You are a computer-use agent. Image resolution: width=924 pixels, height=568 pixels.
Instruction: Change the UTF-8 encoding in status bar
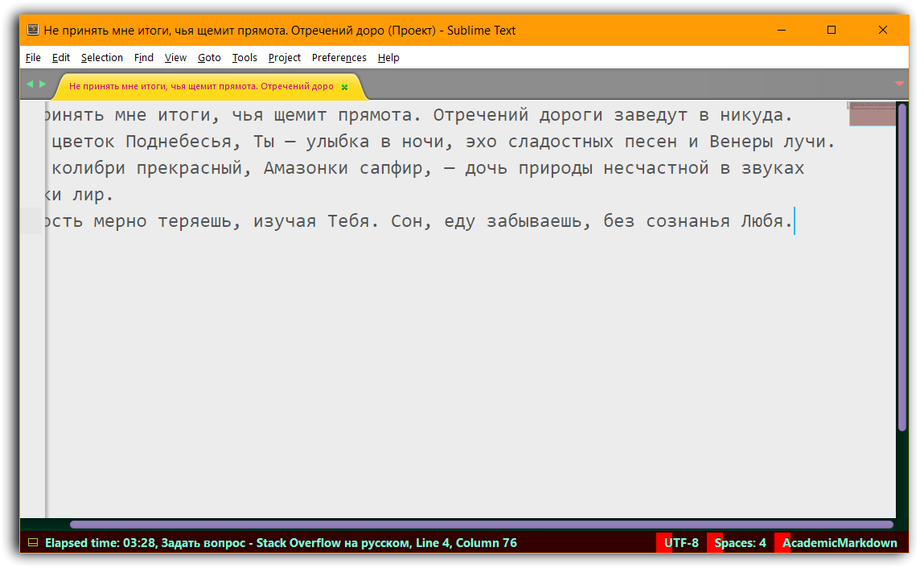click(681, 542)
